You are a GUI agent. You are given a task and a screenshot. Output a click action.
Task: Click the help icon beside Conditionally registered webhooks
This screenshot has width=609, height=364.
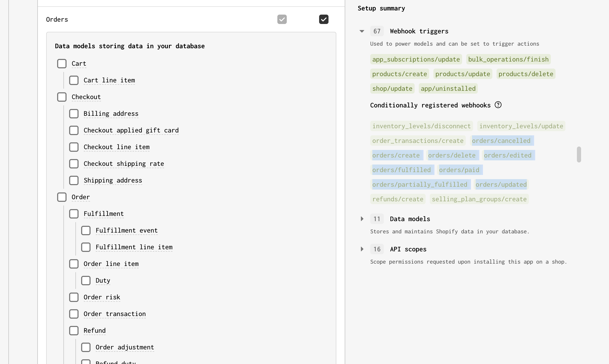click(x=498, y=105)
